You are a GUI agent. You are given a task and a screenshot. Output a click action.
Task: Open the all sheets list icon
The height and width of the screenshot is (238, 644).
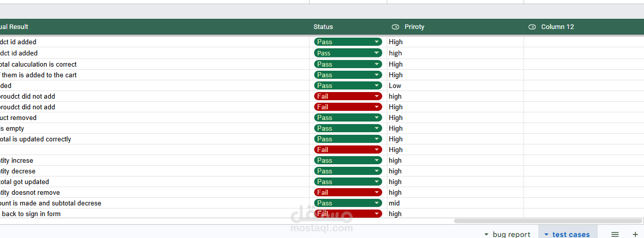615,234
